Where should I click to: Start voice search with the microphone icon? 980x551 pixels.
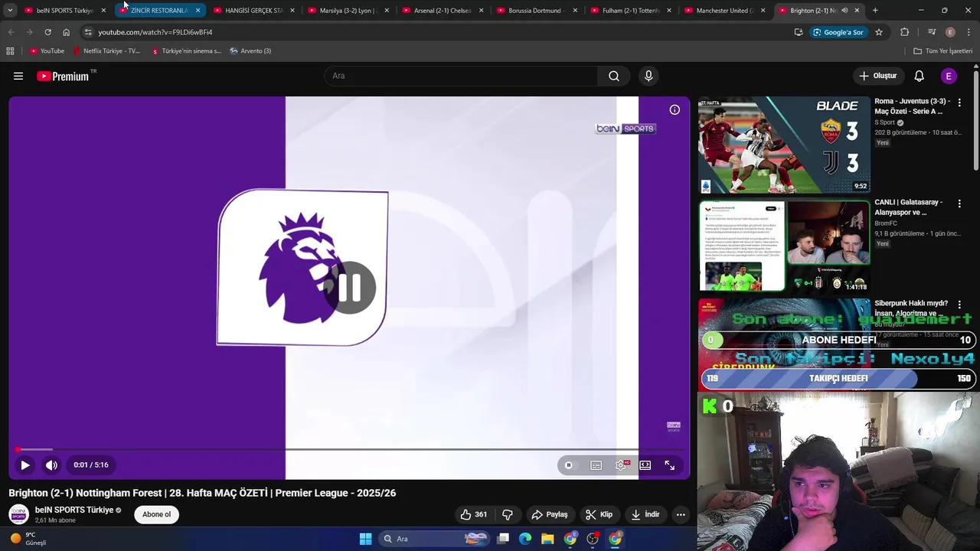[x=648, y=76]
